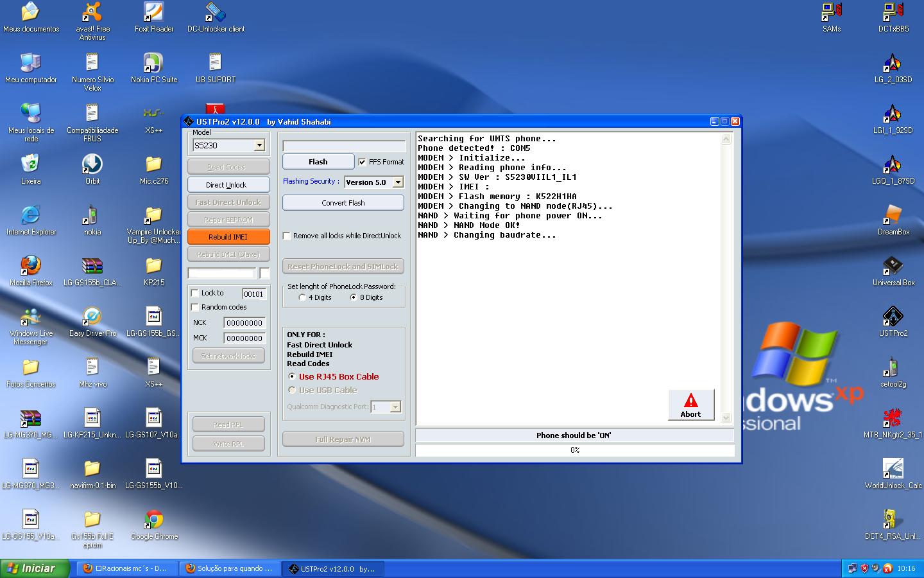The width and height of the screenshot is (924, 578).
Task: Open the MTB_NKgtr2 dragon icon
Action: [893, 423]
